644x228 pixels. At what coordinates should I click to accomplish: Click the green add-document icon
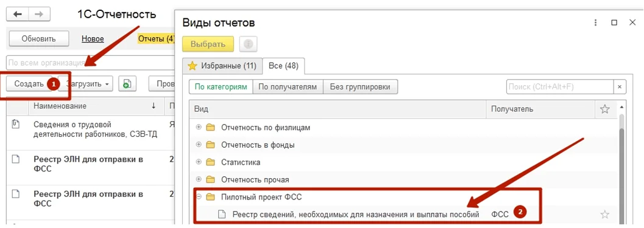click(127, 84)
